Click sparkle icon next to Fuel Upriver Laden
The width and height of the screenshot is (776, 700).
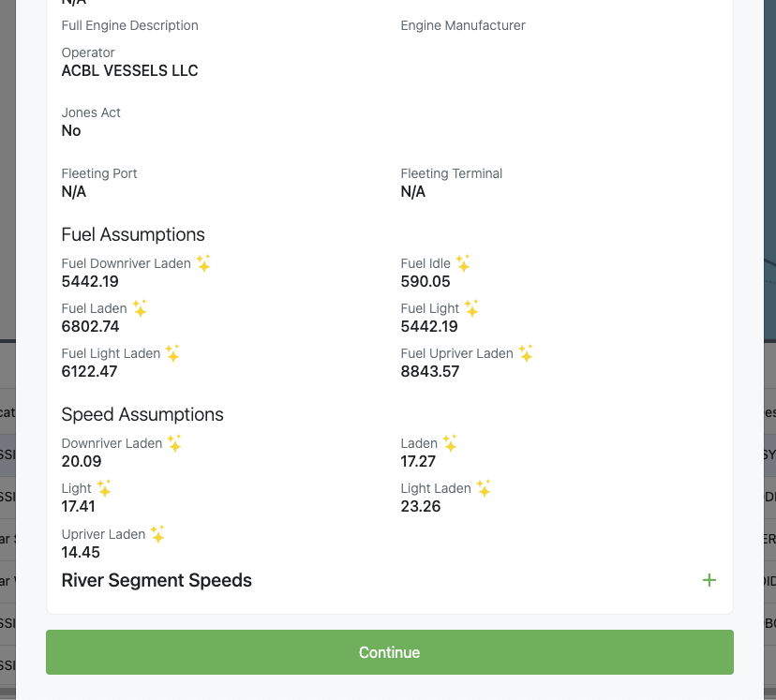pyautogui.click(x=526, y=353)
